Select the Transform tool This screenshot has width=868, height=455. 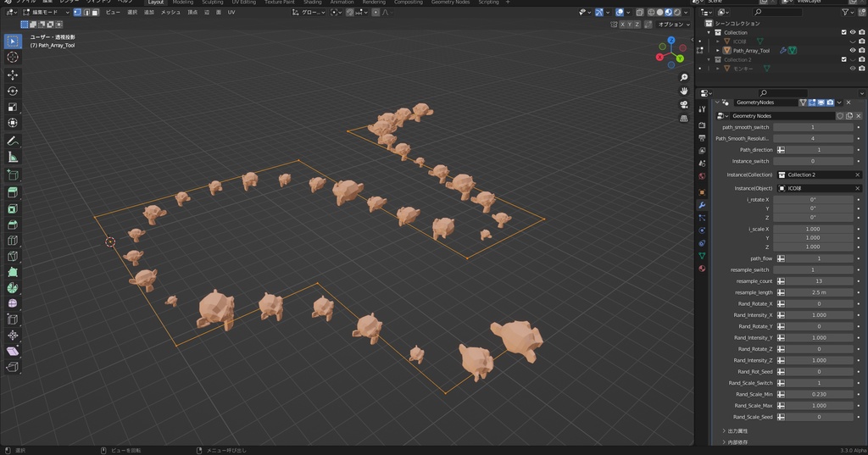[13, 123]
